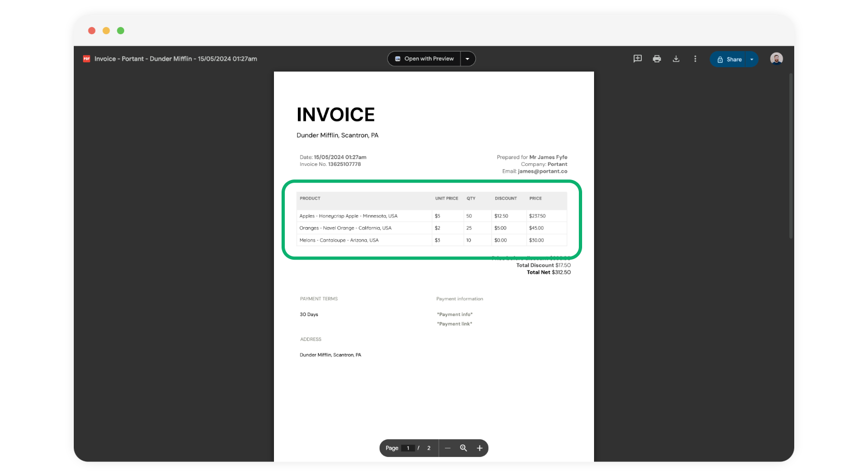Click the james@portant.co email address

(x=542, y=171)
